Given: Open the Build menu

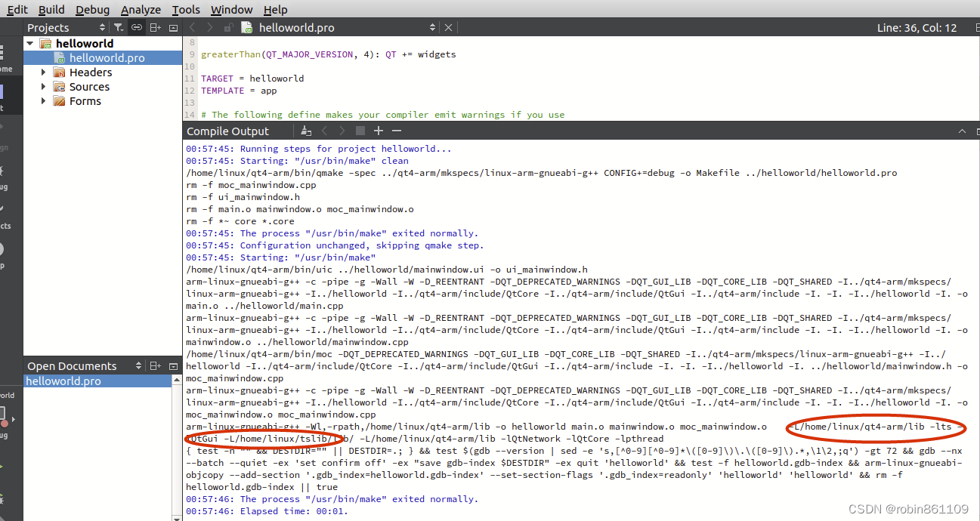Looking at the screenshot, I should click(x=51, y=9).
